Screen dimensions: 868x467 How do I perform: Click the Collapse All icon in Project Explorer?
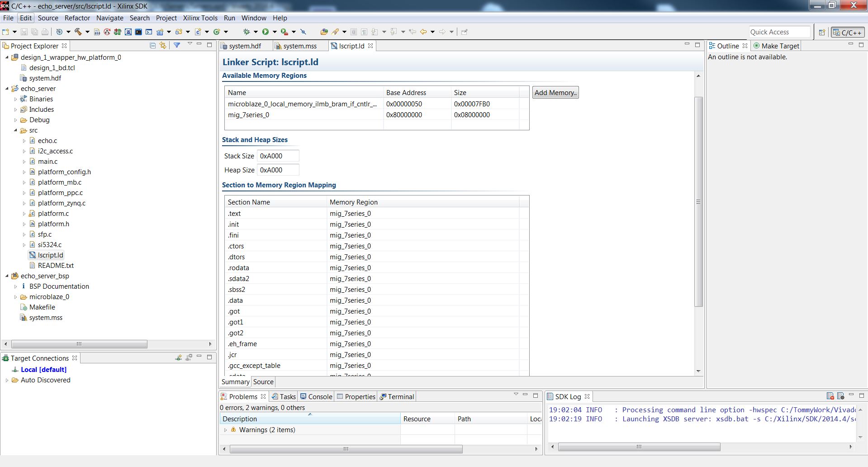[x=152, y=45]
